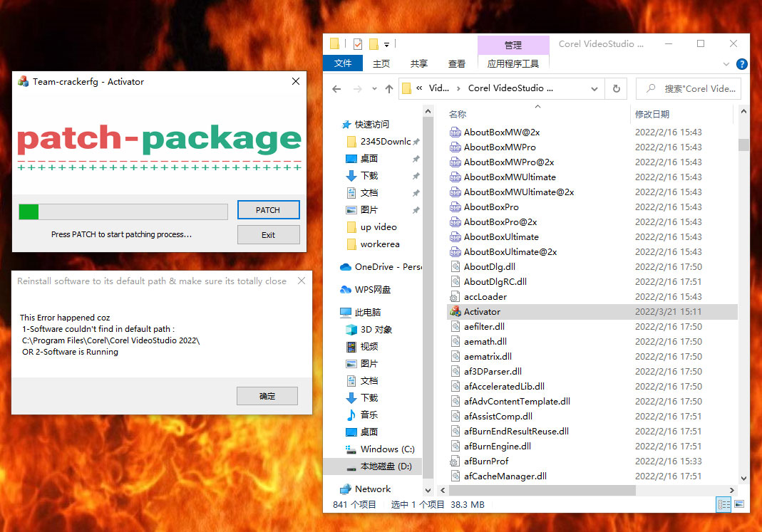Expand the address bar history dropdown
Screen dimensions: 762x532
tap(594, 89)
